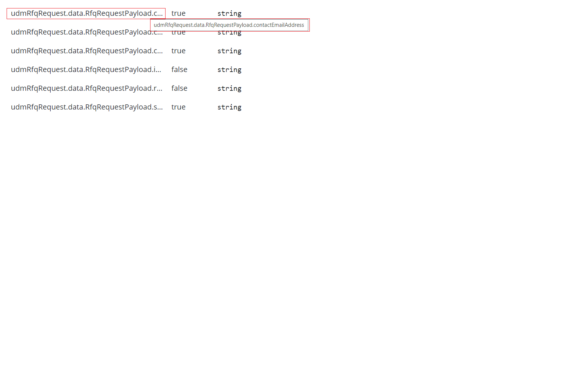Click the red outlined border around the first row
The width and height of the screenshot is (588, 380).
click(86, 8)
